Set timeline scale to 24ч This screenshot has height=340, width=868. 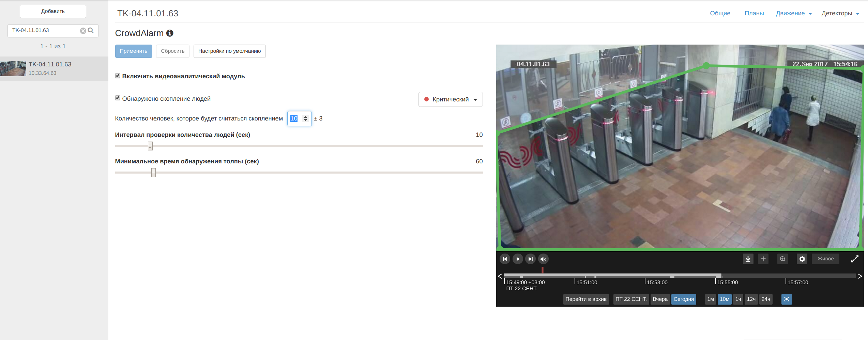[x=766, y=299]
